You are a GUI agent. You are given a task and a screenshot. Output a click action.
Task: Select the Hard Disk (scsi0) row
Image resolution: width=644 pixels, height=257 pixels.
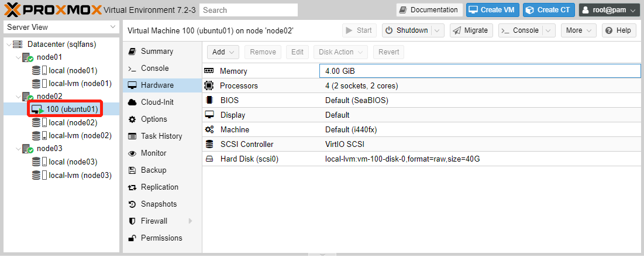coord(421,159)
